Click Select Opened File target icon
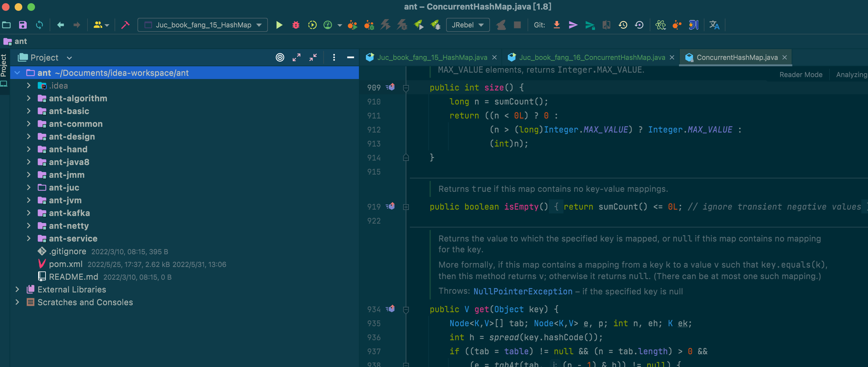 coord(280,58)
